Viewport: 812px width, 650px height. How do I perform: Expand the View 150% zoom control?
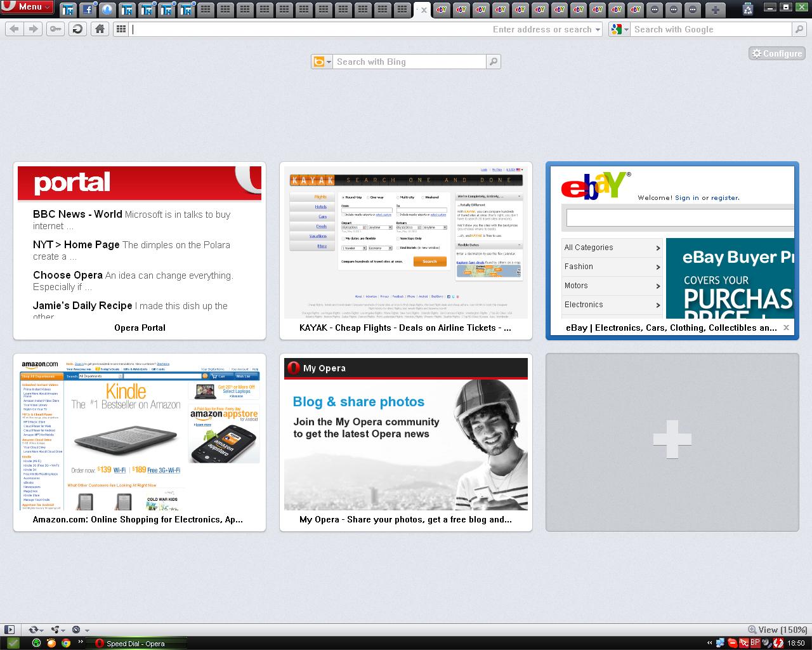777,630
